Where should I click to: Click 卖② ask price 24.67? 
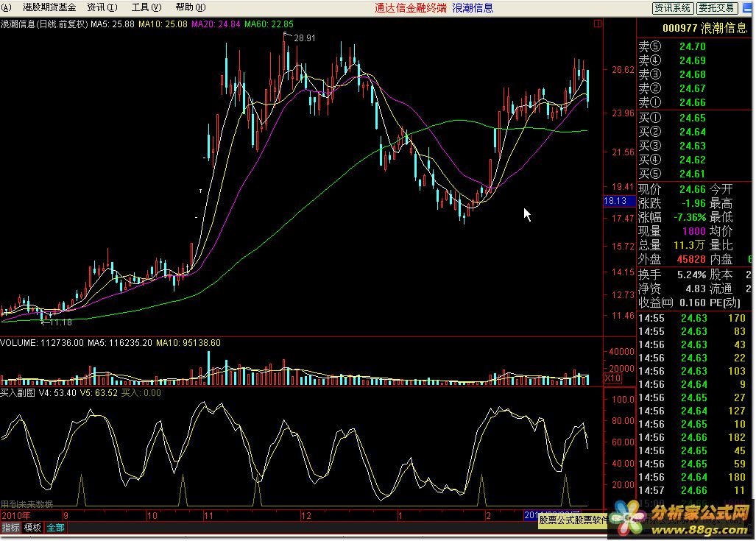[693, 89]
